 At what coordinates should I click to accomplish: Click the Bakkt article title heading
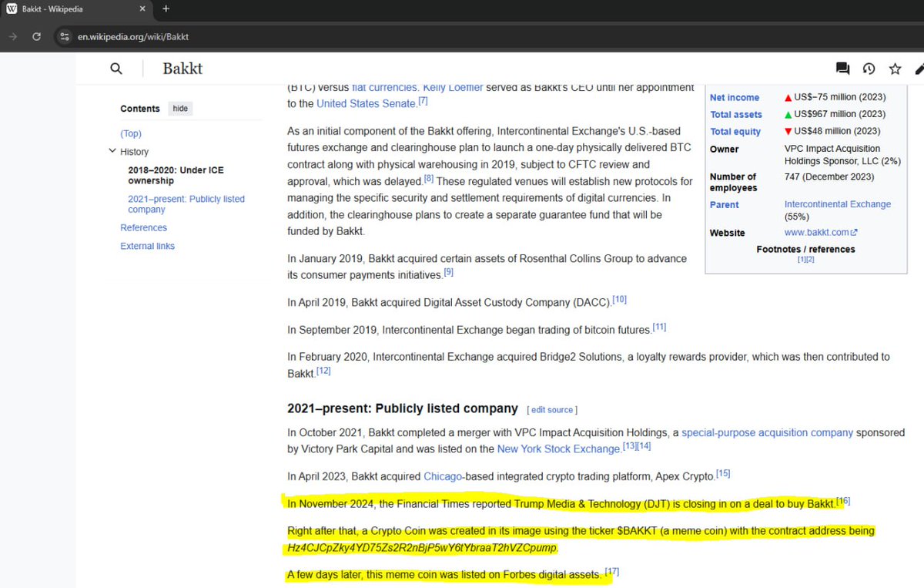182,69
